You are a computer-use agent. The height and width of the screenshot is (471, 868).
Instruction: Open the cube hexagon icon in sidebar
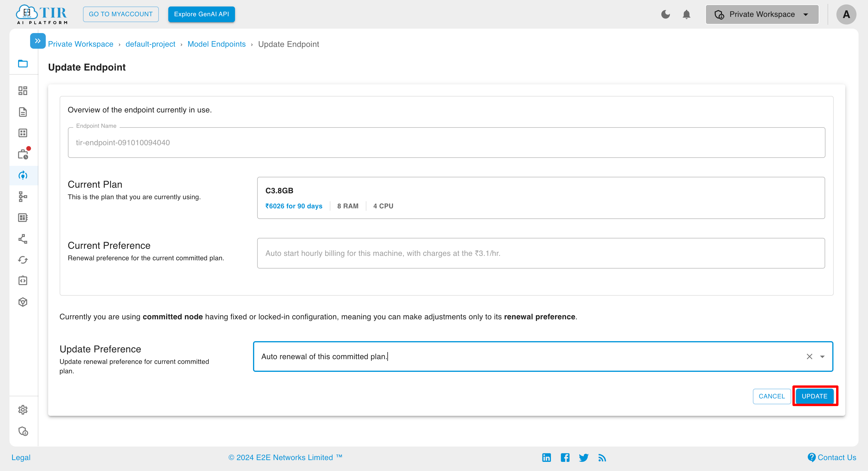(23, 302)
